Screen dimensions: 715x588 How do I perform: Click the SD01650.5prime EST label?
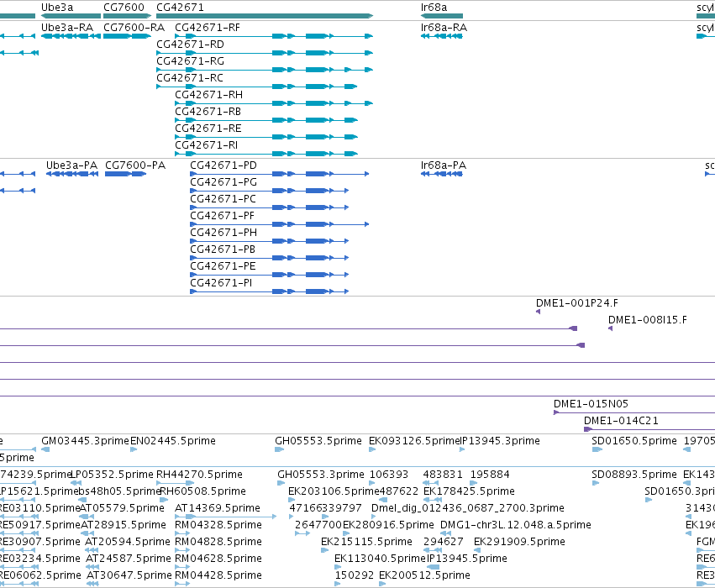point(634,441)
